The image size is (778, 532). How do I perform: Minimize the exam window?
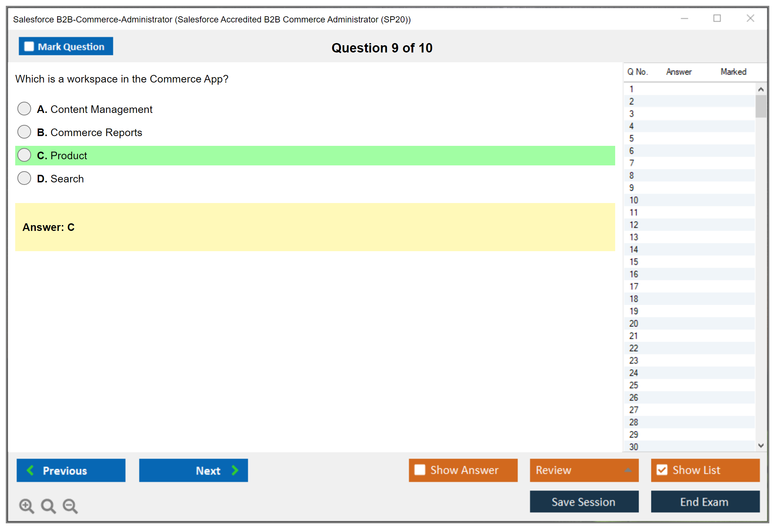coord(684,18)
